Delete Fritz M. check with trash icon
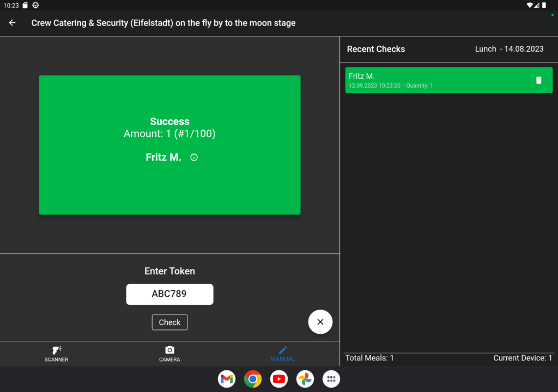The height and width of the screenshot is (392, 558). click(538, 81)
